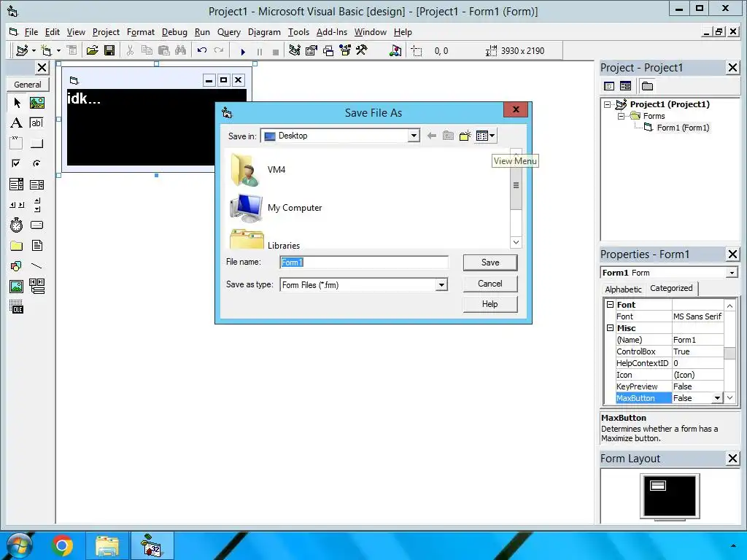The image size is (747, 560).
Task: Click the Help button in dialog
Action: point(490,304)
